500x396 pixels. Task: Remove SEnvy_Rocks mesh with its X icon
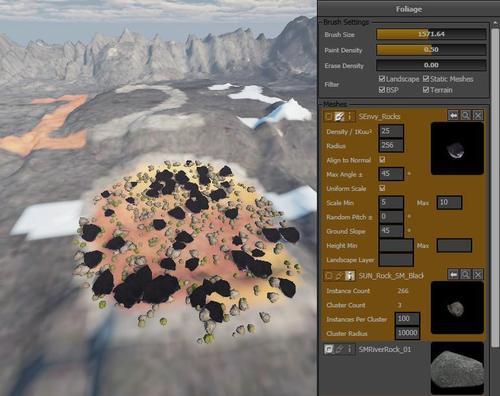point(478,116)
